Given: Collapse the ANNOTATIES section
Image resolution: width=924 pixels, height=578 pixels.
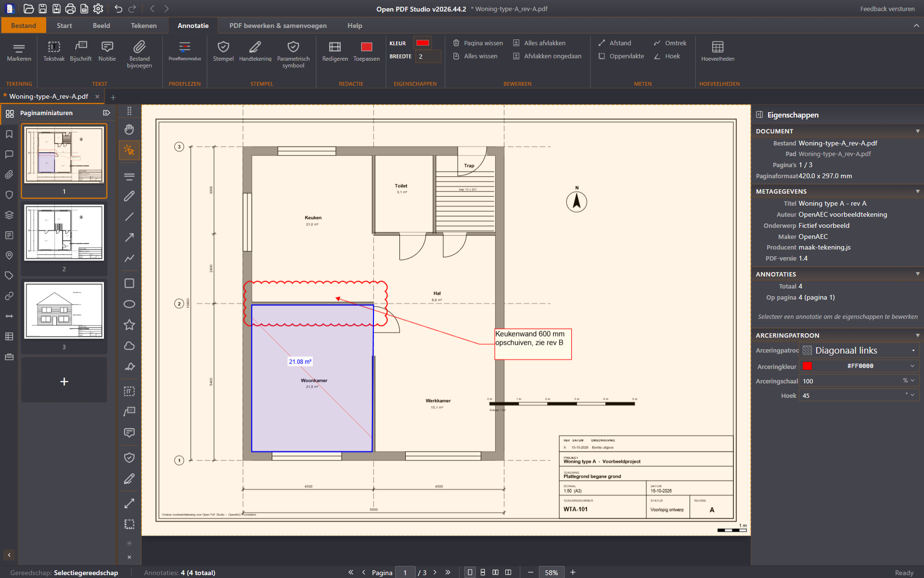Looking at the screenshot, I should click(x=917, y=274).
